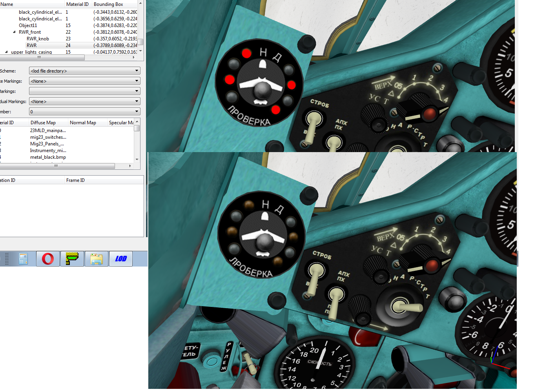Open the Number dropdown showing 0
The image size is (536, 392).
click(85, 112)
